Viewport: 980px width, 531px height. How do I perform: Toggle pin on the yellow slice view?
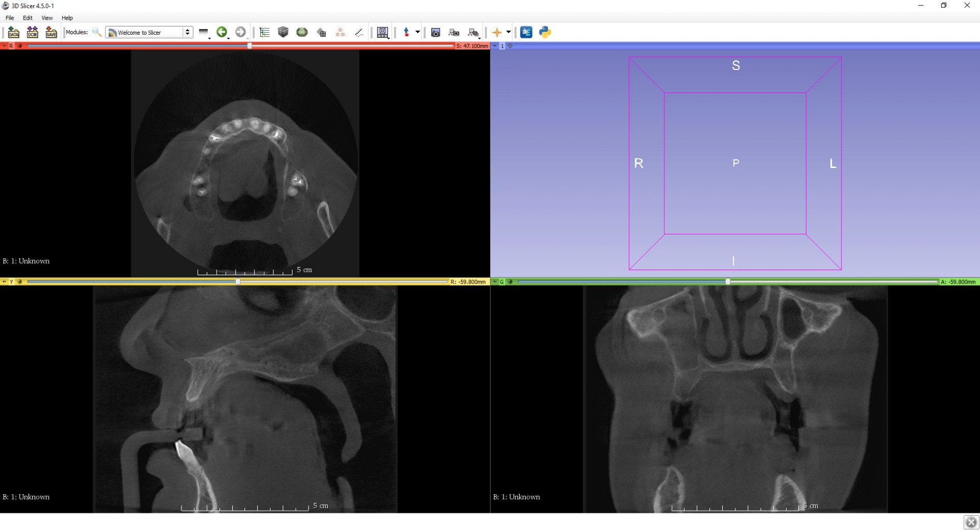(4, 282)
